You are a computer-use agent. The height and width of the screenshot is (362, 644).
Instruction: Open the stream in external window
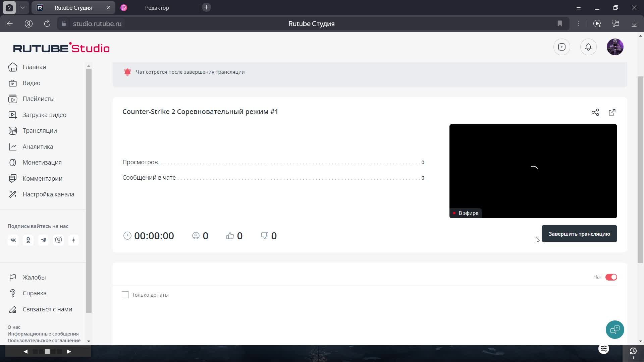pos(612,112)
